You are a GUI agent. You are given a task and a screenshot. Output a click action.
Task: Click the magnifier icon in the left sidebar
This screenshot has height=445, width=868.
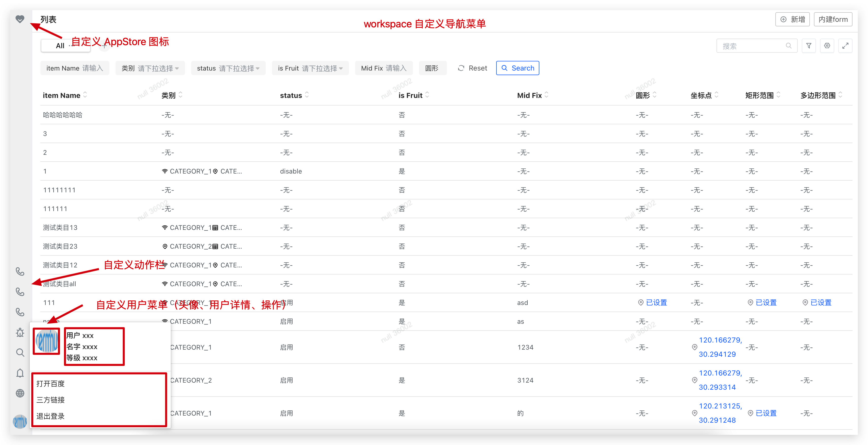click(x=20, y=353)
